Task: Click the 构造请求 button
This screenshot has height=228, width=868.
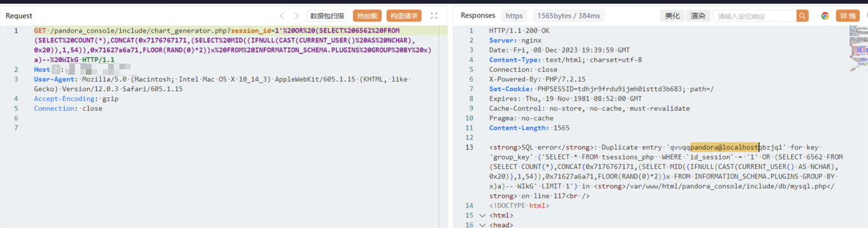Action: pyautogui.click(x=404, y=15)
